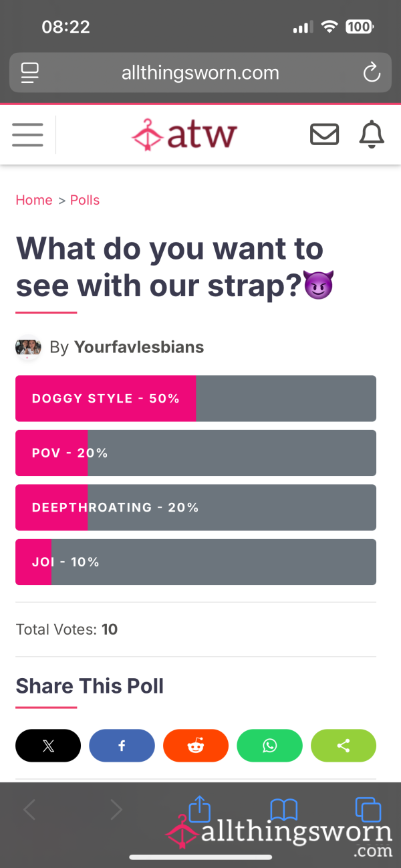Reload the page with refresh icon
Screen dimensions: 401x868
372,73
